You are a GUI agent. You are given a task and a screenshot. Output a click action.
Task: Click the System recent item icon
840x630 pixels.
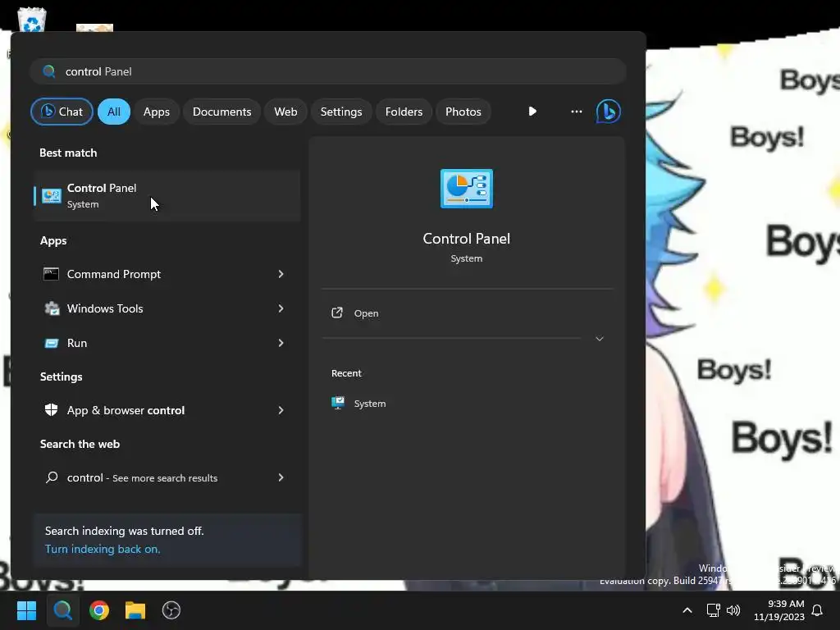[x=338, y=403]
